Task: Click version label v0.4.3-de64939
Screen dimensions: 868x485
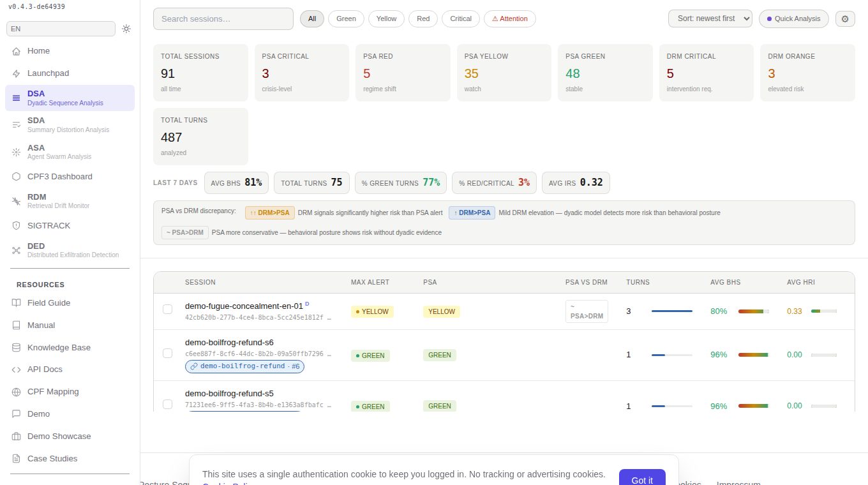Action: [x=36, y=6]
